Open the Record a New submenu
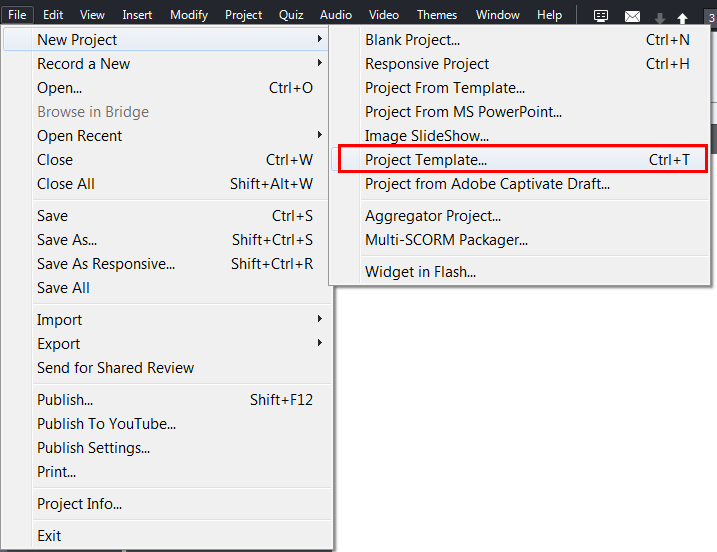 coord(84,64)
